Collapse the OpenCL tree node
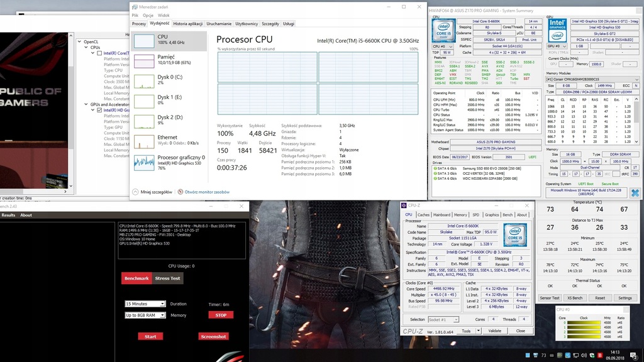This screenshot has width=644, height=362. pyautogui.click(x=80, y=41)
